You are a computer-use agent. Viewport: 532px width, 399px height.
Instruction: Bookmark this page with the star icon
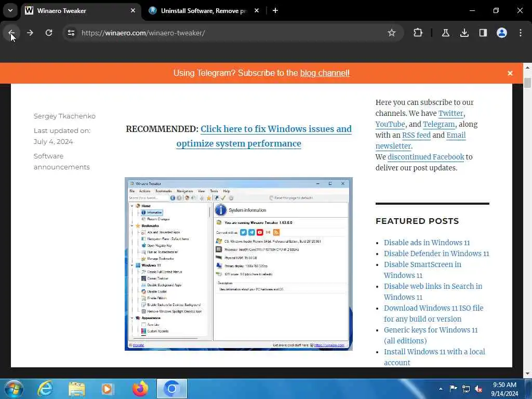[392, 33]
